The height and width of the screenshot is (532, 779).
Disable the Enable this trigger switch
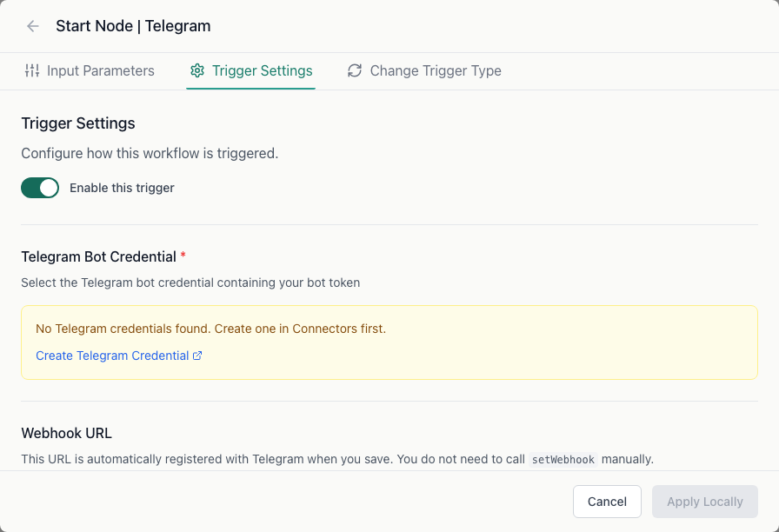pos(40,188)
